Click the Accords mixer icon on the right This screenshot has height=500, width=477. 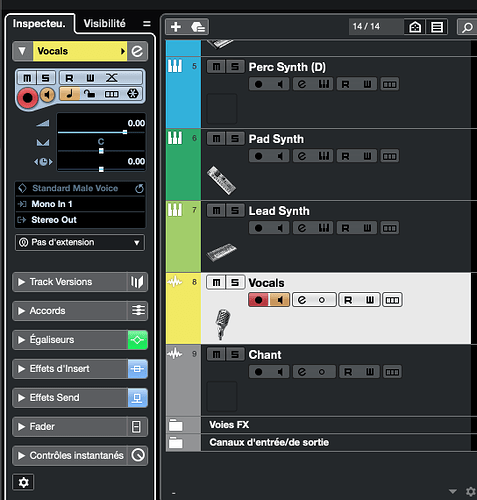coord(137,311)
